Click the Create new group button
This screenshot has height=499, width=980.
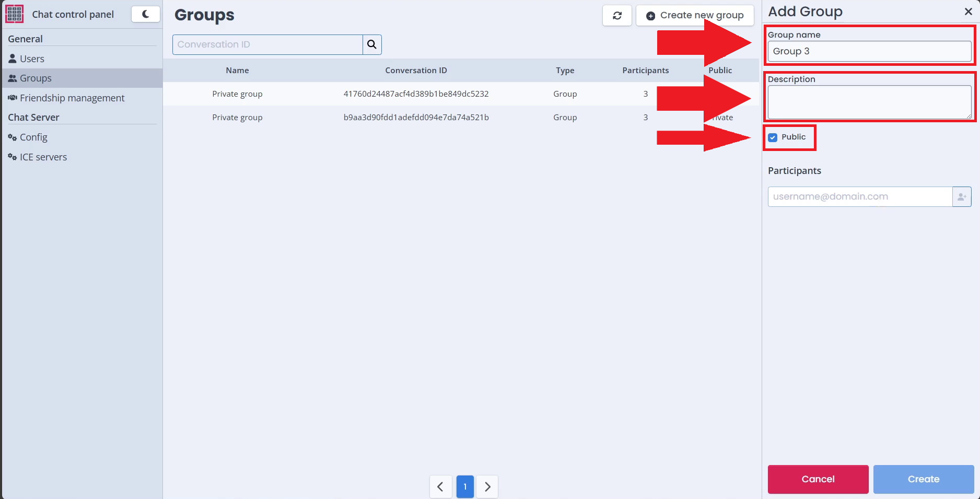[x=695, y=16]
